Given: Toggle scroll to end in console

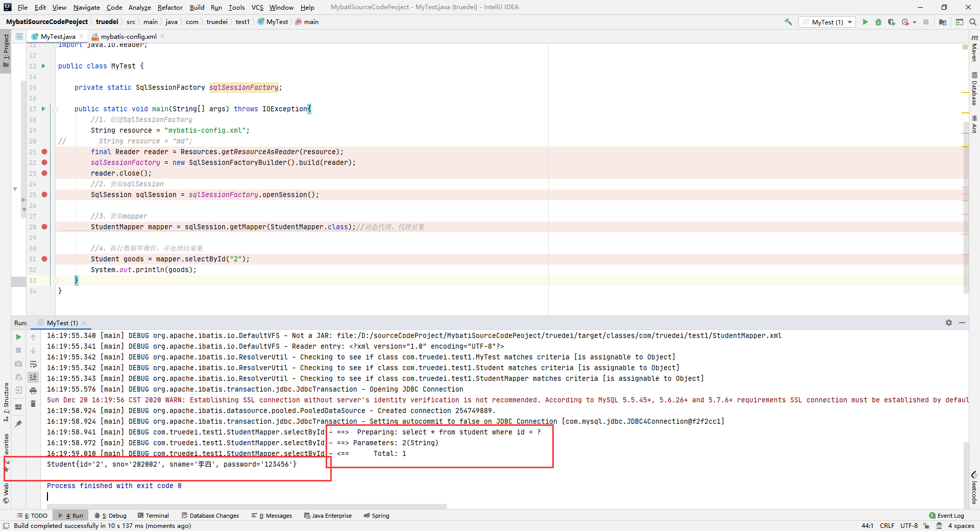Looking at the screenshot, I should pyautogui.click(x=33, y=377).
